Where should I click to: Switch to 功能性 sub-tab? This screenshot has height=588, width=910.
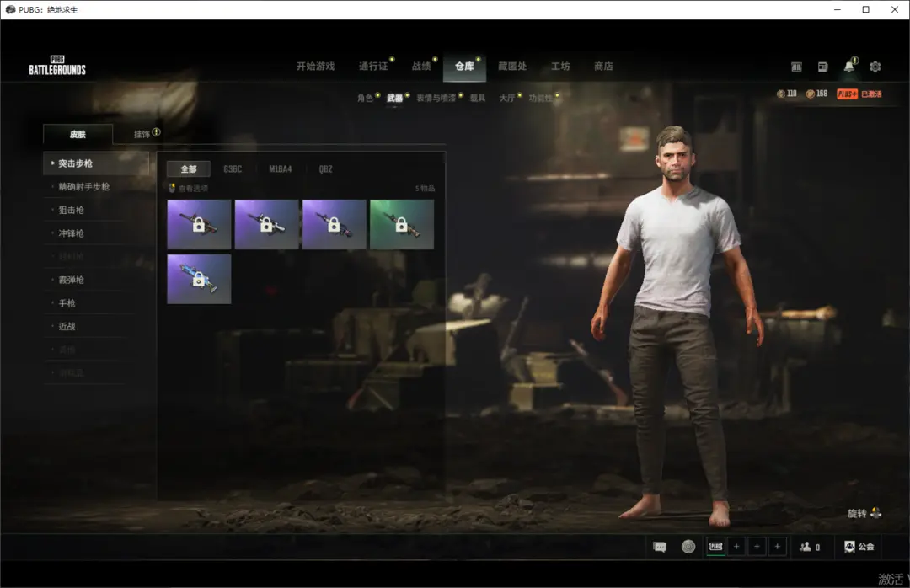[540, 98]
